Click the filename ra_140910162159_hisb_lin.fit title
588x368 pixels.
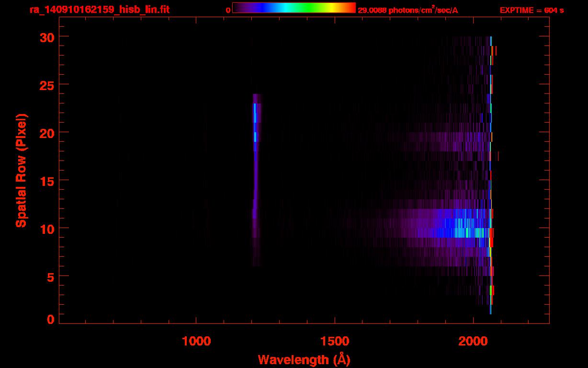coord(99,10)
